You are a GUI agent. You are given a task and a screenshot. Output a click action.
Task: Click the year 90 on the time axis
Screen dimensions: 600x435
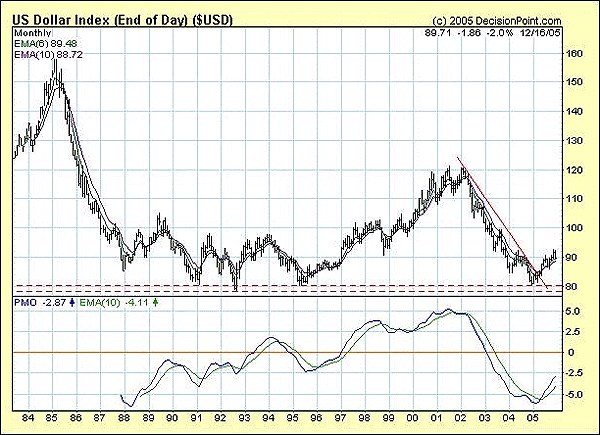172,417
